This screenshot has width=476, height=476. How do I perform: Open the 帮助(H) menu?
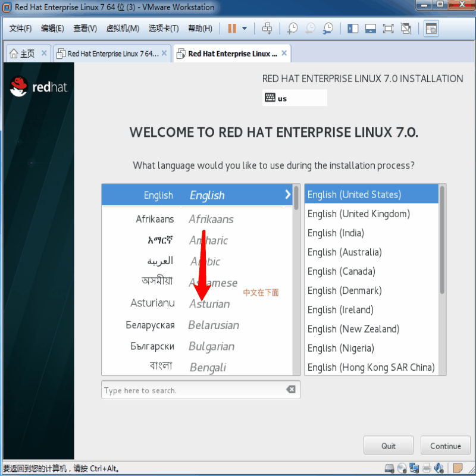pyautogui.click(x=200, y=29)
